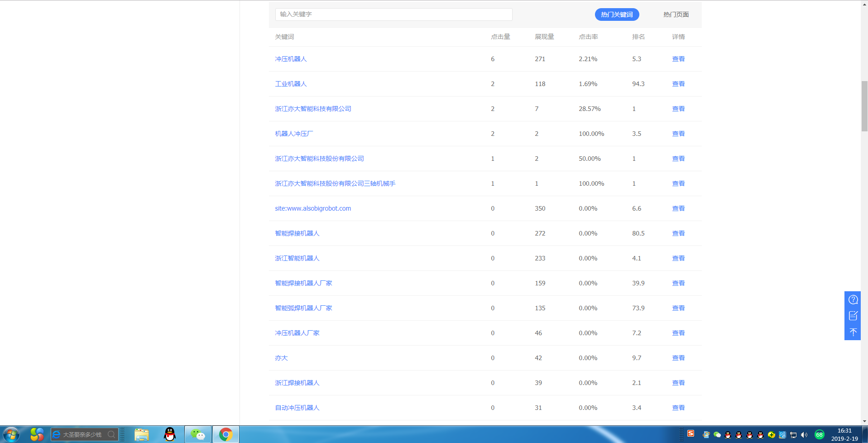Click the Sogou input method tray icon

click(x=691, y=433)
